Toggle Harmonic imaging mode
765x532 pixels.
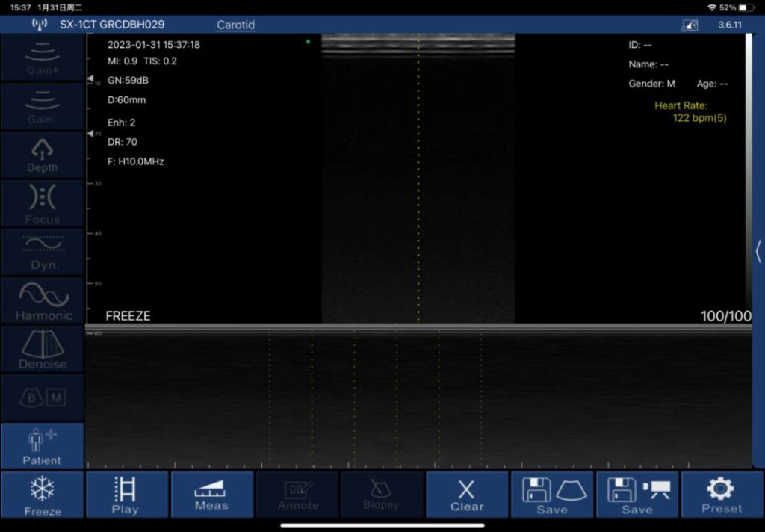pyautogui.click(x=43, y=300)
